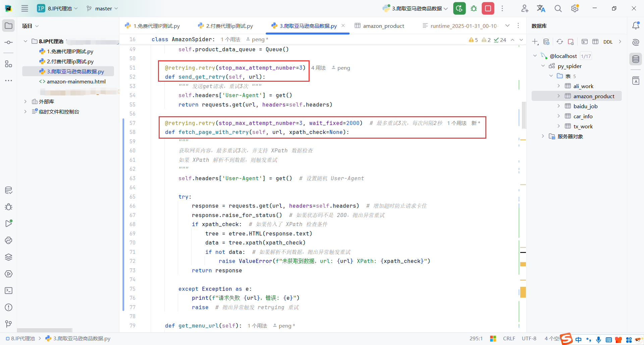Switch to 2.付费代理ip测试.py tab
The image size is (644, 345).
tap(225, 26)
